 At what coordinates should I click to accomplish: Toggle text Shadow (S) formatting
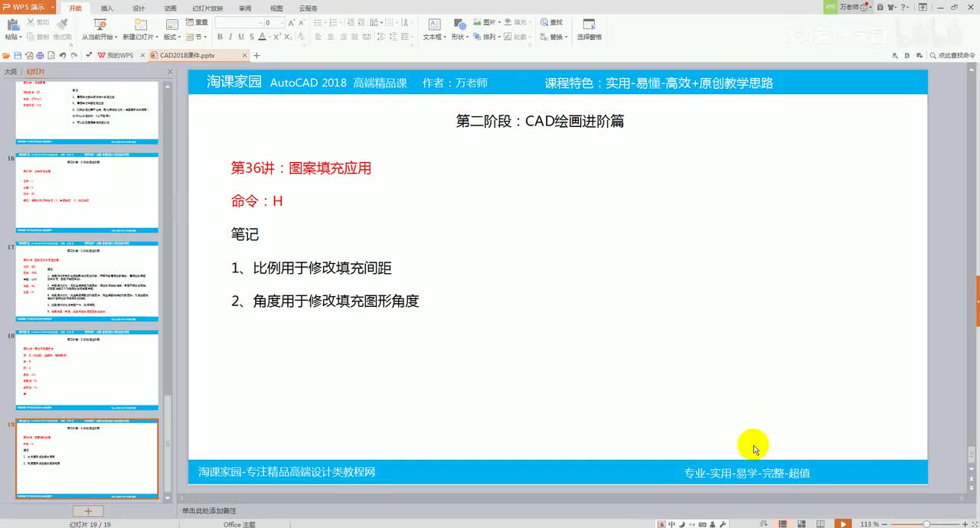click(x=252, y=37)
